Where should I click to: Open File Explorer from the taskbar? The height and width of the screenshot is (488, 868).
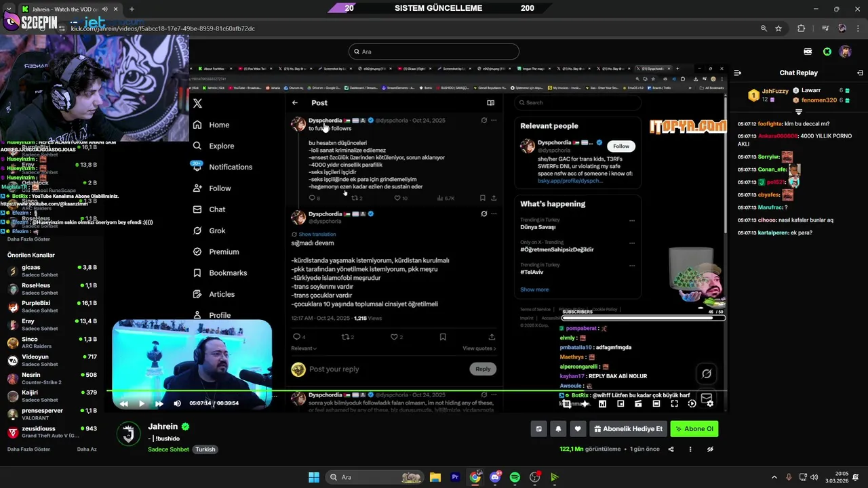(435, 477)
